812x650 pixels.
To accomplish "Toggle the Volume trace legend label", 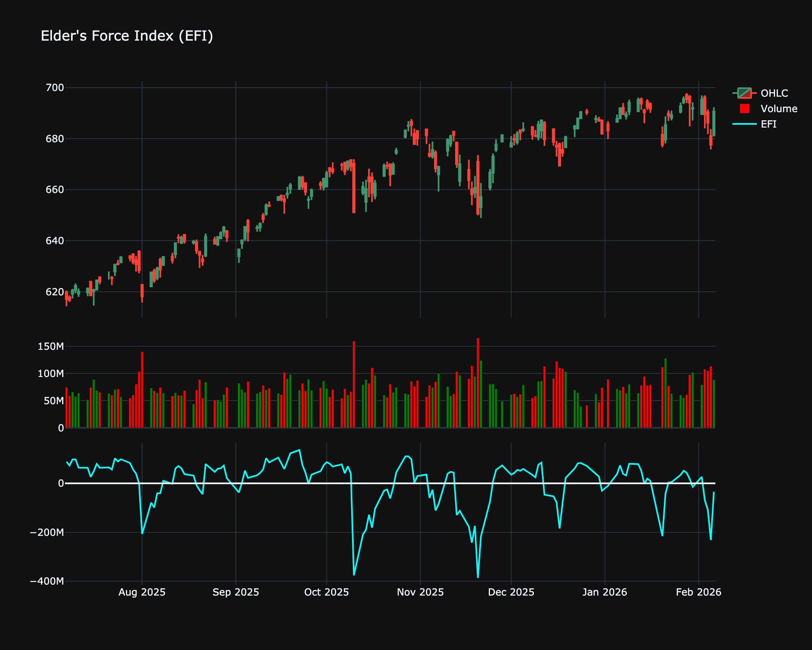I will tap(779, 108).
